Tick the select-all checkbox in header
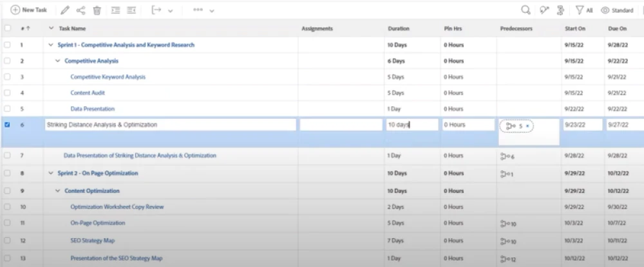The width and height of the screenshot is (644, 267). pos(8,28)
